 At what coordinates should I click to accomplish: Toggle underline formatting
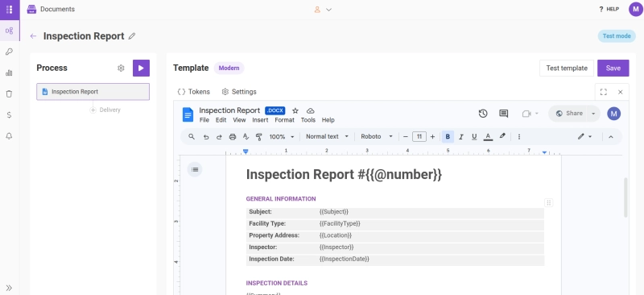tap(474, 136)
